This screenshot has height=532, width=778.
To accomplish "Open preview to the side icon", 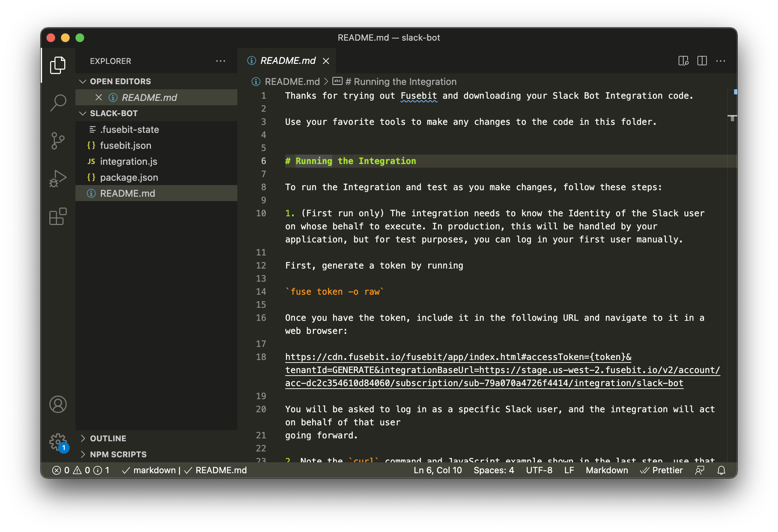I will tap(683, 61).
